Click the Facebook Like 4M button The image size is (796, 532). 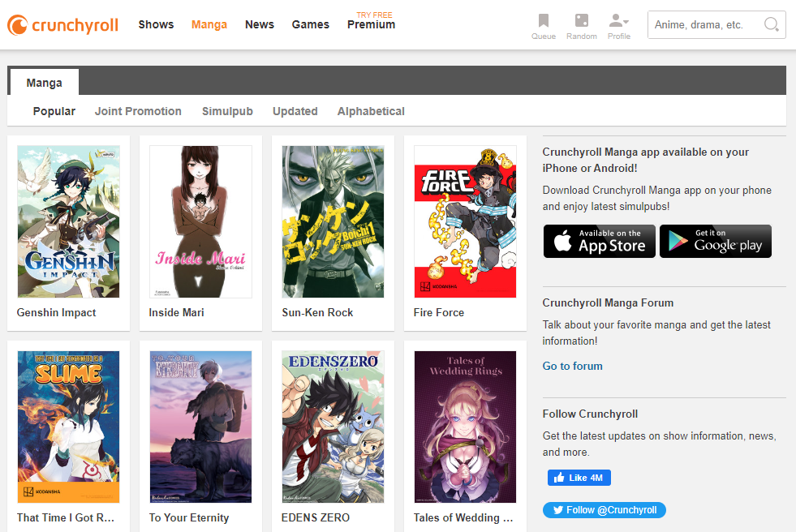[579, 478]
